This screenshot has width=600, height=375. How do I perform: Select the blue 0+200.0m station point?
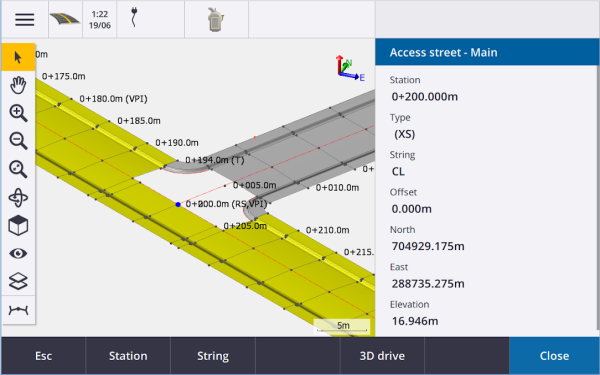click(178, 205)
